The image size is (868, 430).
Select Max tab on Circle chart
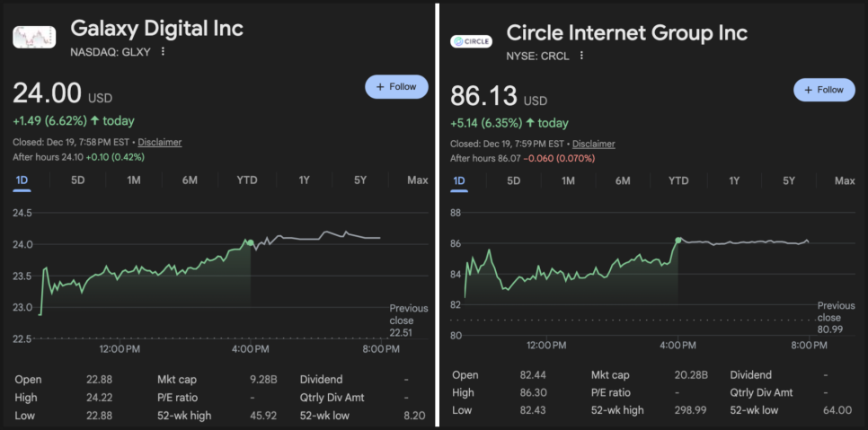pyautogui.click(x=845, y=181)
